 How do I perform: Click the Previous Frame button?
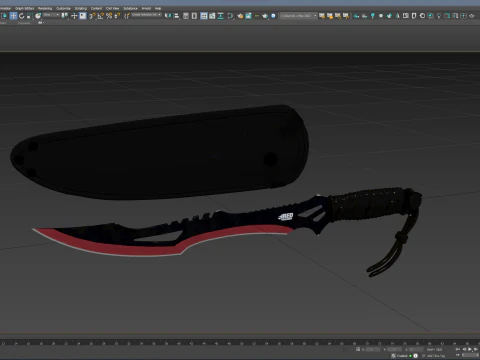pos(464,349)
